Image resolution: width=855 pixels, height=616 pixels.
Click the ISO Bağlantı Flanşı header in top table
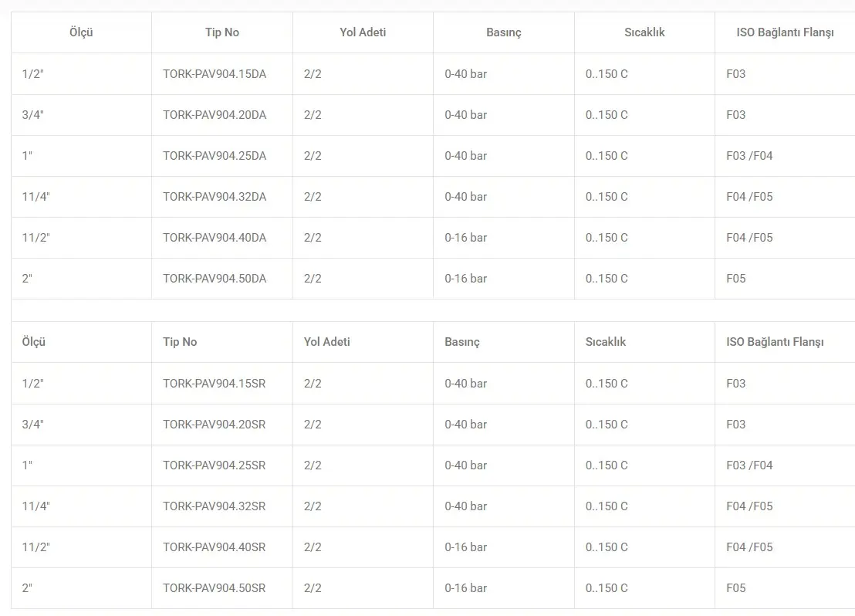pos(785,32)
